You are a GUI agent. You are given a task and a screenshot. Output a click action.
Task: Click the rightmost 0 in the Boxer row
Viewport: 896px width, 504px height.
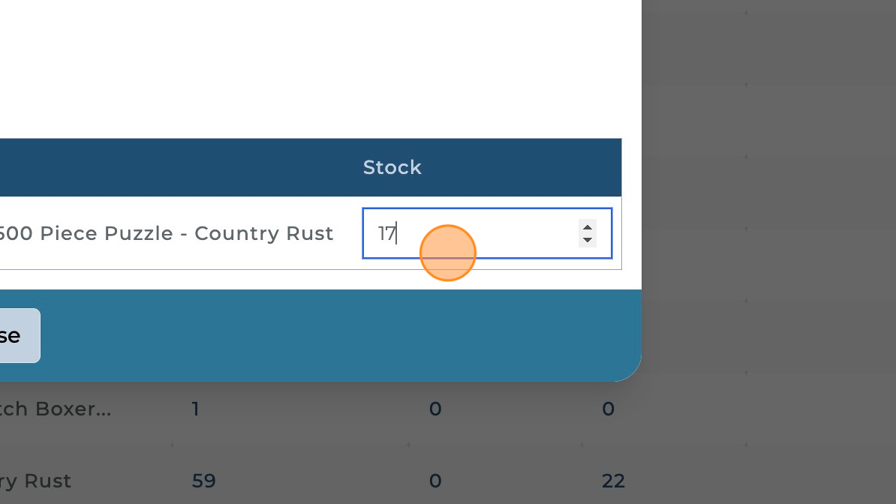click(608, 409)
